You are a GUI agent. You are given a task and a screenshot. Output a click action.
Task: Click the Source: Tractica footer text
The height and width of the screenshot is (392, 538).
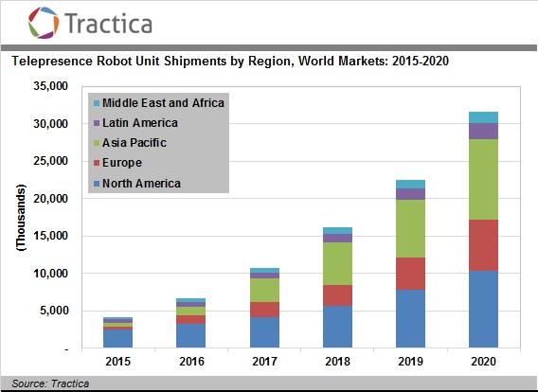(x=50, y=383)
